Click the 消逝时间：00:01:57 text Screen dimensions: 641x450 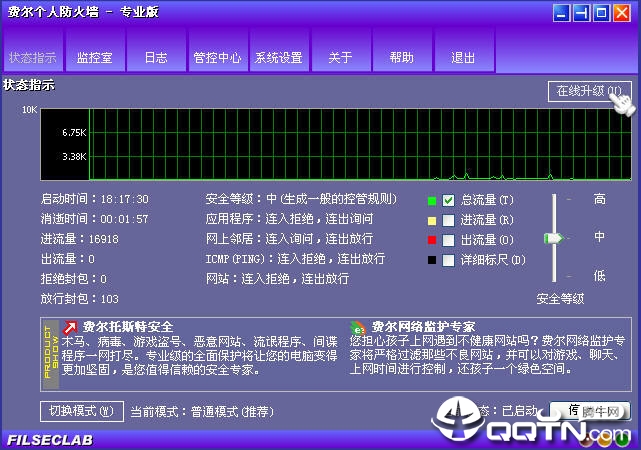94,219
